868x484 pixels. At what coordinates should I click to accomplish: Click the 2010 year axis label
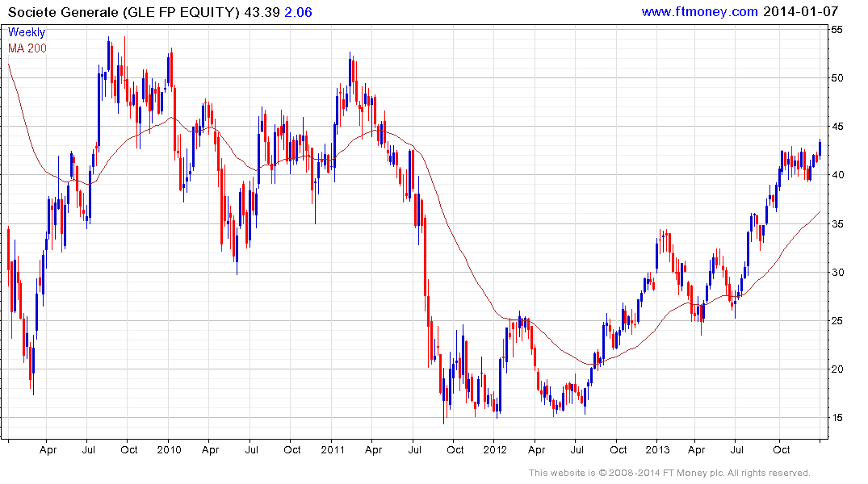[169, 449]
